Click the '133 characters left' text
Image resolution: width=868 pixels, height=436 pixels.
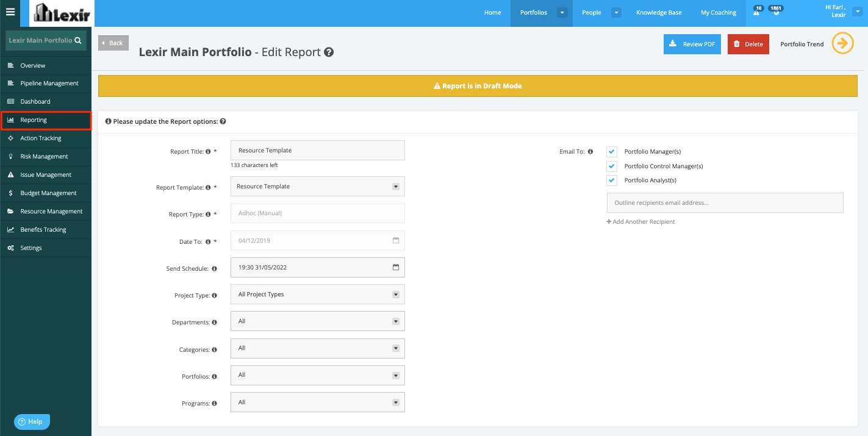[x=254, y=165]
